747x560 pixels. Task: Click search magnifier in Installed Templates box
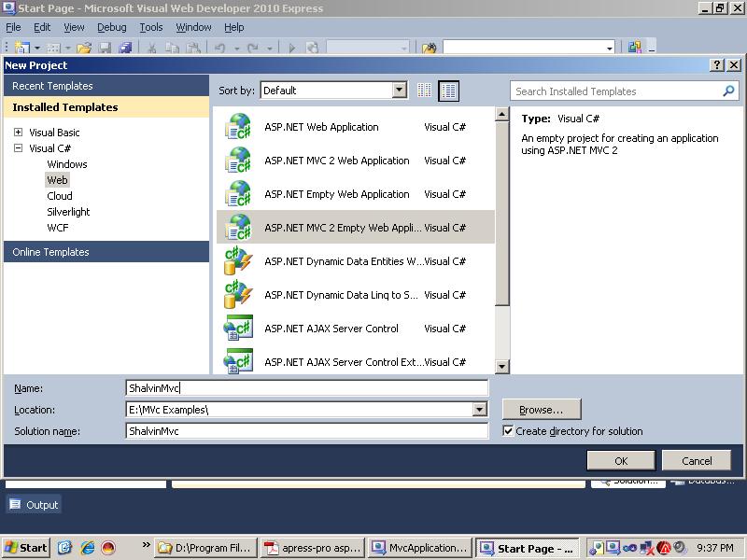point(728,91)
